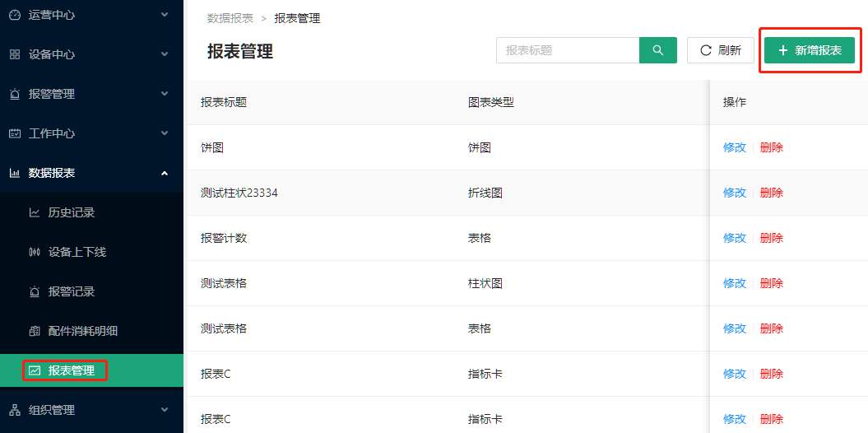Image resolution: width=868 pixels, height=433 pixels.
Task: Click the 新增报表 button
Action: (x=810, y=50)
